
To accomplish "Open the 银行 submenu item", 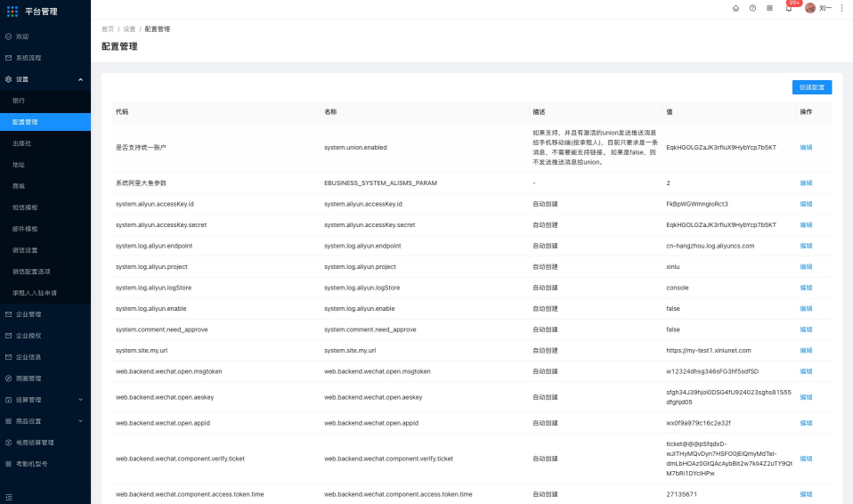I will (x=45, y=101).
